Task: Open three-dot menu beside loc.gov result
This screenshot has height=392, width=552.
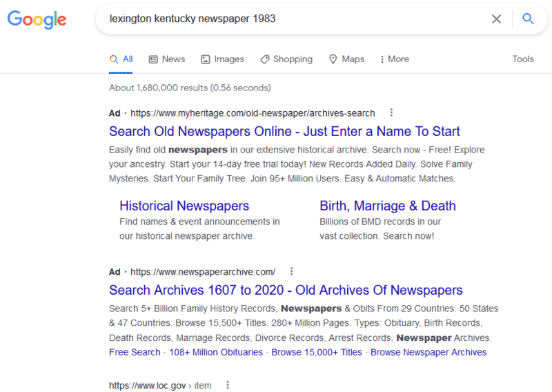Action: [228, 385]
